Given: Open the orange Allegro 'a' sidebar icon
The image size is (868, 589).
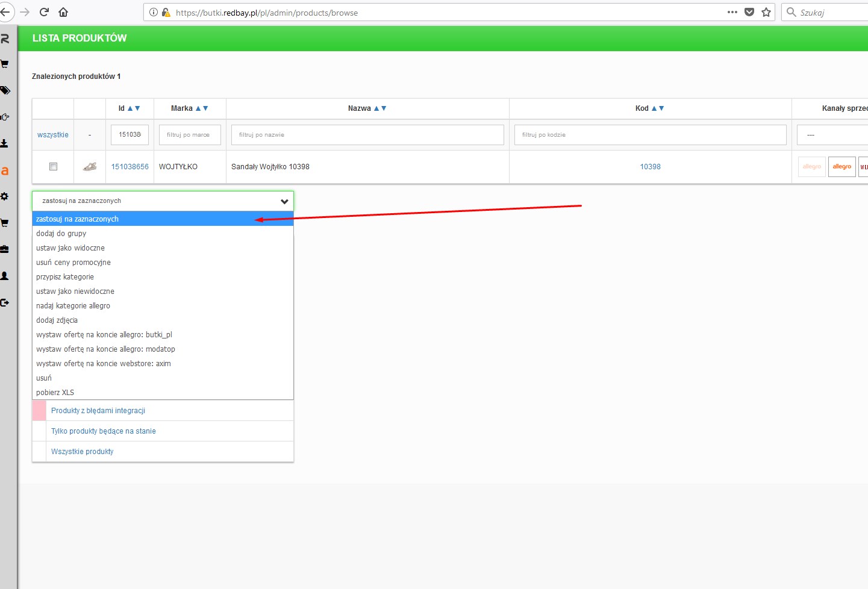Looking at the screenshot, I should [5, 171].
